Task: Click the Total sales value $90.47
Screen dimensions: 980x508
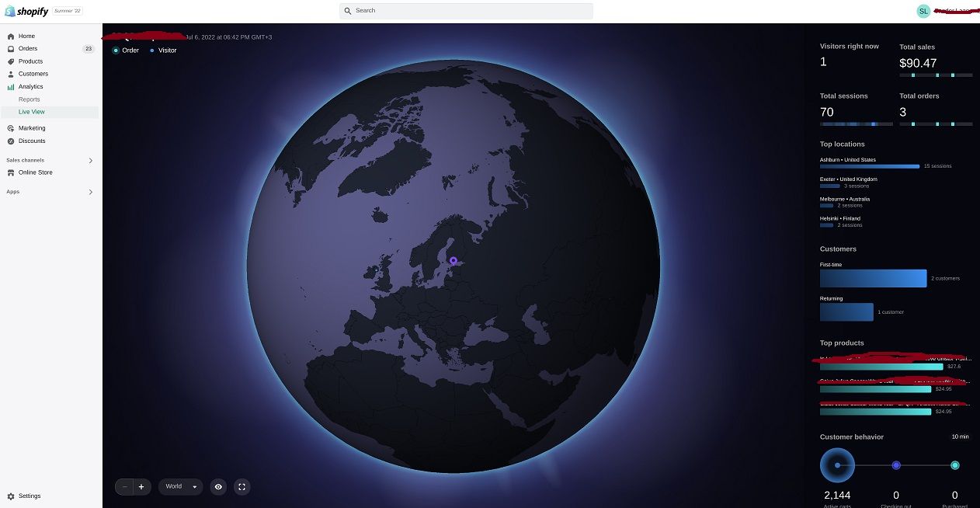Action: tap(918, 64)
